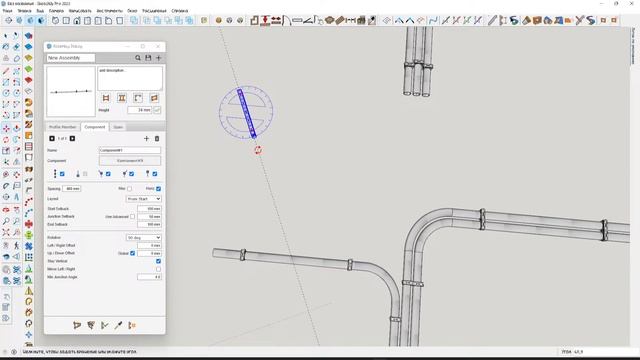The height and width of the screenshot is (360, 640).
Task: Select the Pan camera tool
Action: point(16,210)
